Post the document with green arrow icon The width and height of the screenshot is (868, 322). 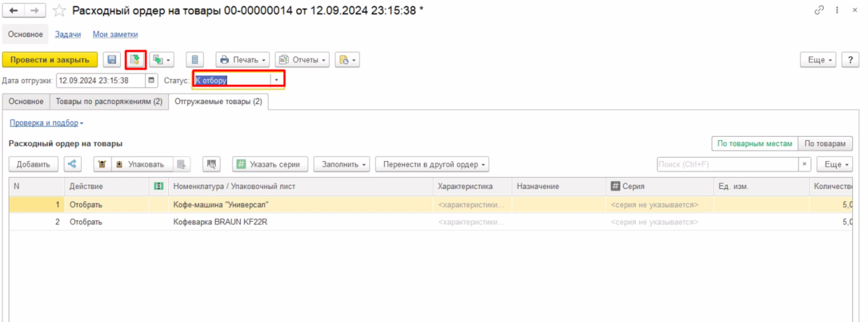tap(136, 60)
